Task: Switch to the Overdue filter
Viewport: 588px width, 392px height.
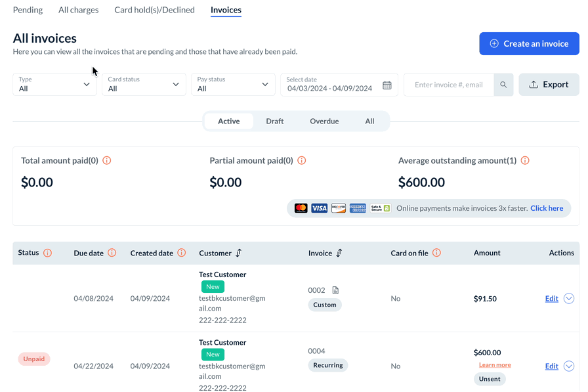Action: coord(324,121)
